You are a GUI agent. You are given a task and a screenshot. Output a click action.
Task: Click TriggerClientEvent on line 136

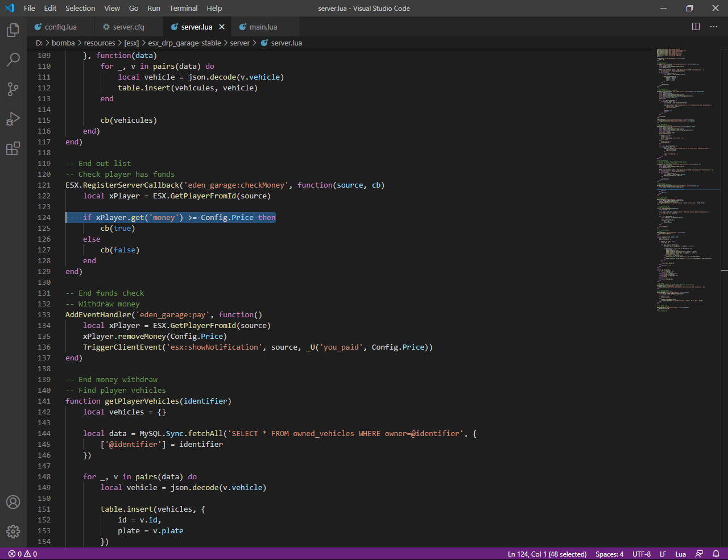tap(122, 347)
